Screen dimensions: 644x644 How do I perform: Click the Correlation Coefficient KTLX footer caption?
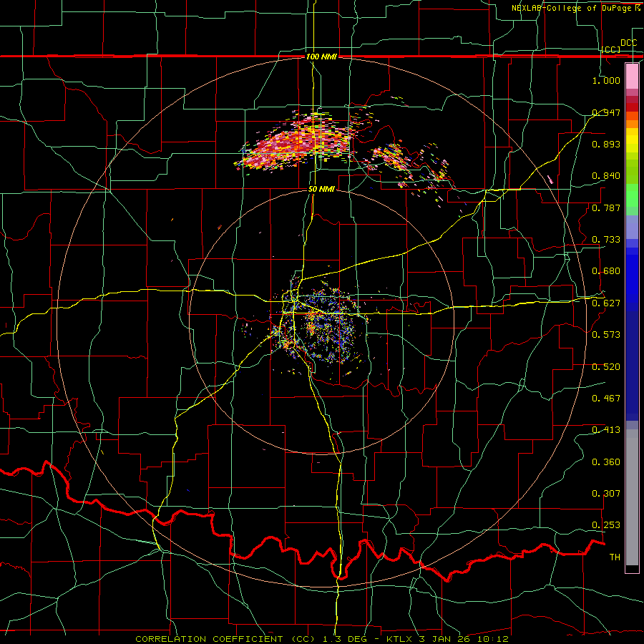pyautogui.click(x=322, y=639)
